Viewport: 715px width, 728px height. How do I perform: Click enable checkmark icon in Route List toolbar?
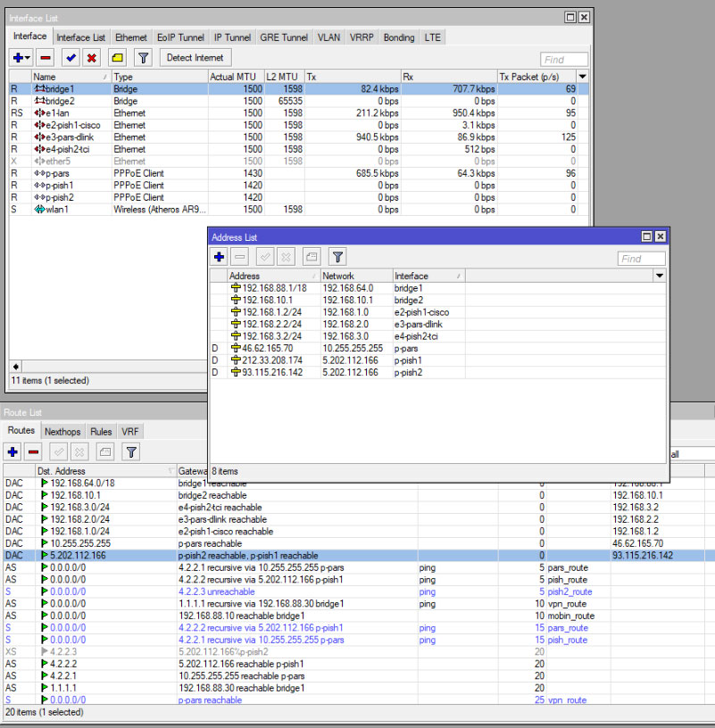[x=59, y=451]
